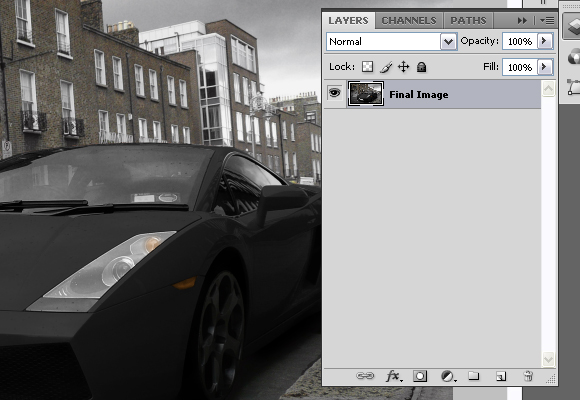This screenshot has height=400, width=580.
Task: Click the Opacity percentage field
Action: pos(520,41)
